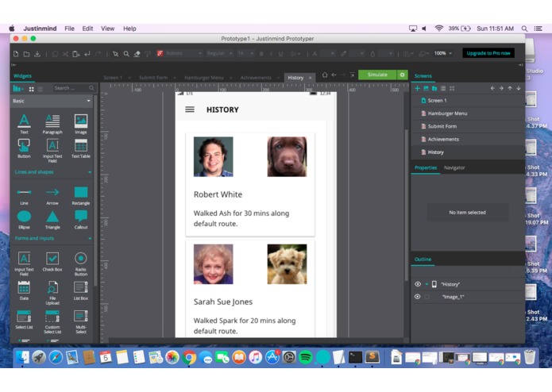Click the paste clipboard toolbar icon
The image size is (552, 392).
(x=76, y=54)
